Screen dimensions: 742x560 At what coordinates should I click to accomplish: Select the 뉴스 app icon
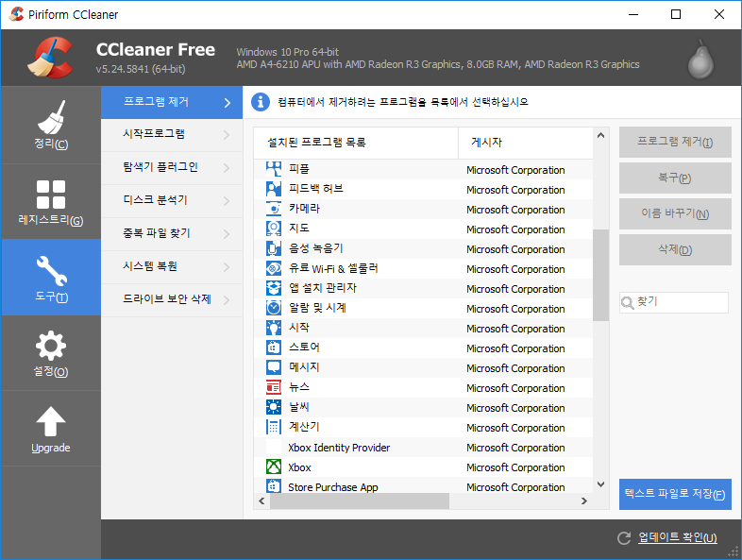click(x=274, y=387)
